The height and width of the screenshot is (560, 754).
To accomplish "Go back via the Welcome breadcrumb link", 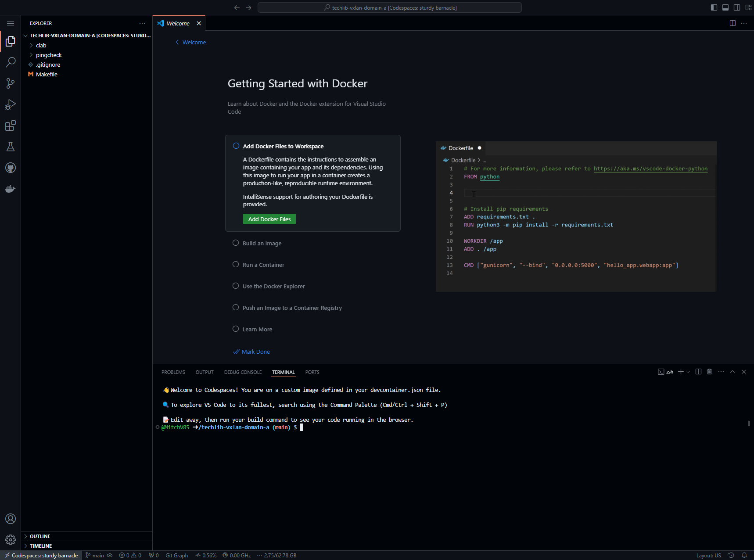I will pyautogui.click(x=191, y=42).
